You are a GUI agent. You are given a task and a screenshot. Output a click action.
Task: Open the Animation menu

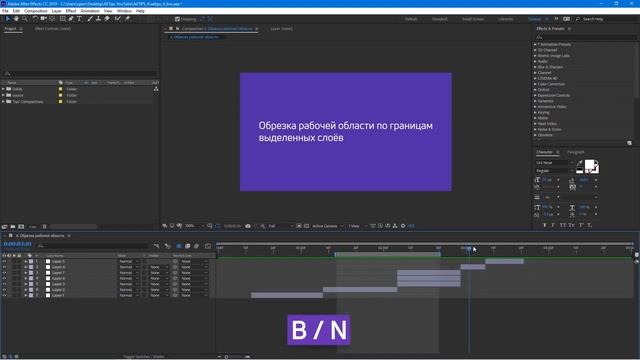click(x=90, y=11)
